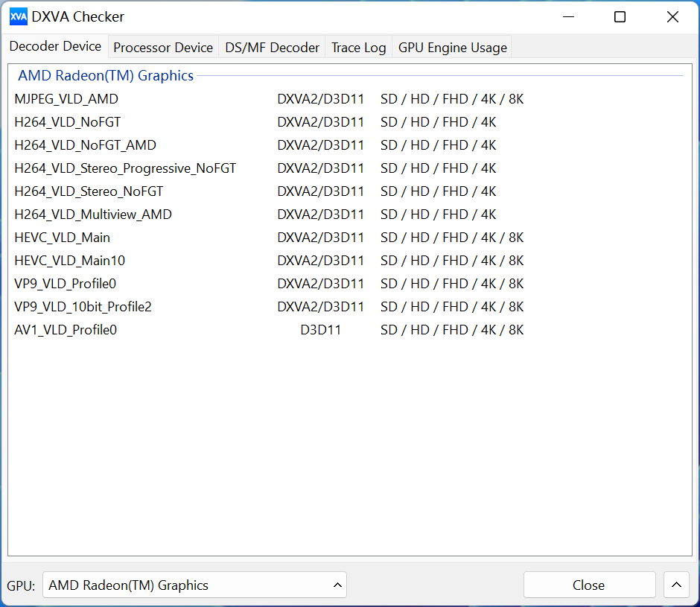
Task: Click the Close button
Action: click(589, 585)
